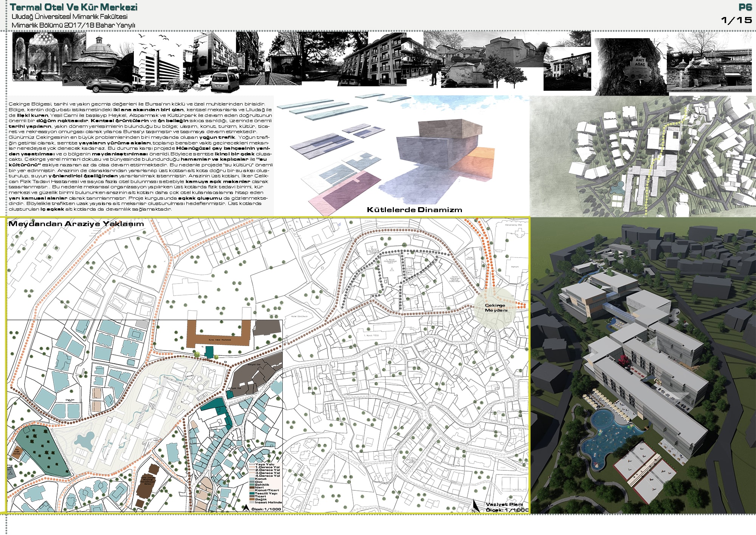
Task: Select the Sağlık brown legend swatch
Action: [252, 499]
